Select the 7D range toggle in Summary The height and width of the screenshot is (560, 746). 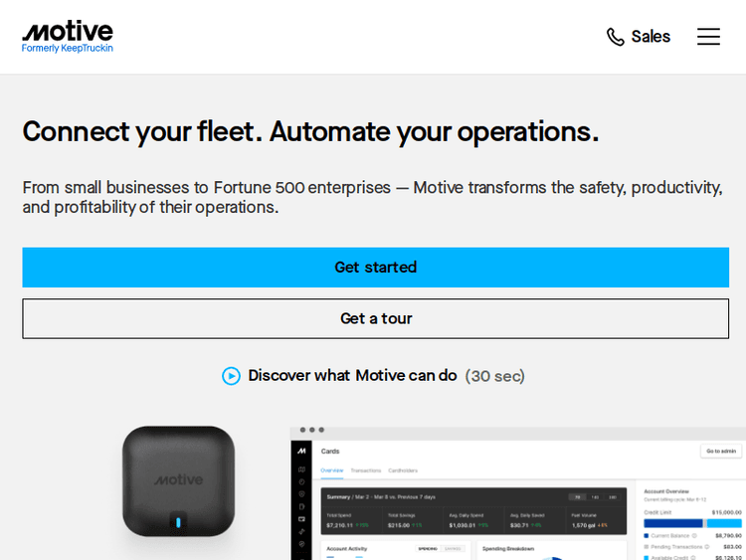click(576, 496)
